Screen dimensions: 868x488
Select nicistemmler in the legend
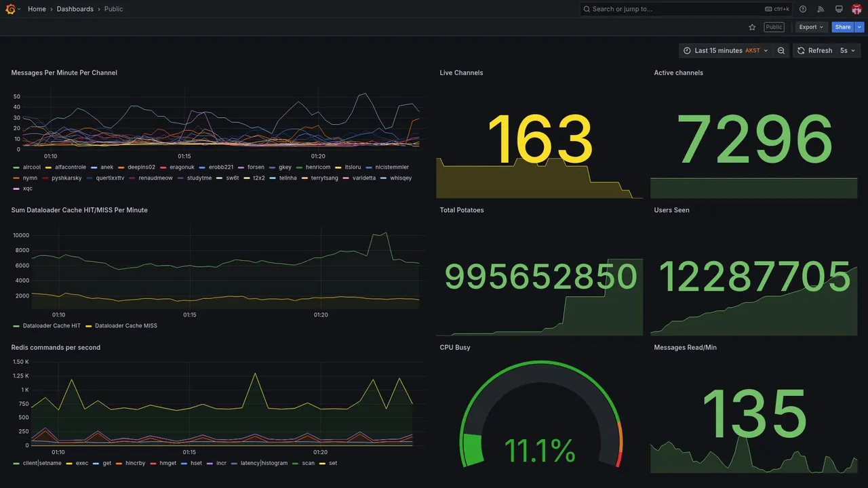(392, 167)
